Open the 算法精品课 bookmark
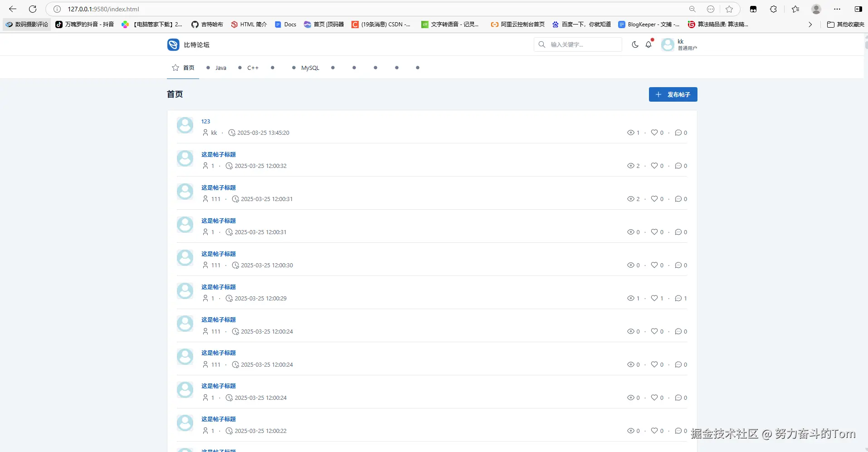 pyautogui.click(x=718, y=25)
